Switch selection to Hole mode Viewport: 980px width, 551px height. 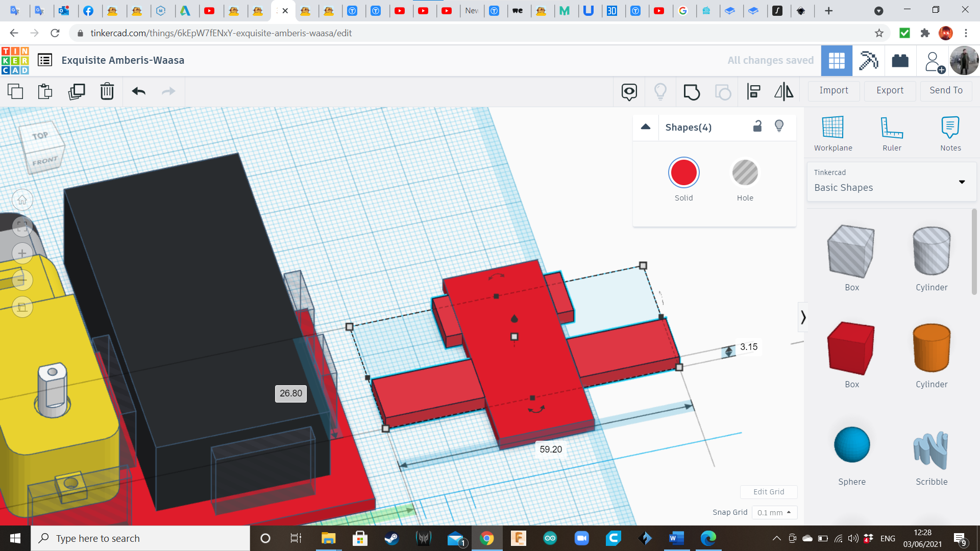[745, 173]
